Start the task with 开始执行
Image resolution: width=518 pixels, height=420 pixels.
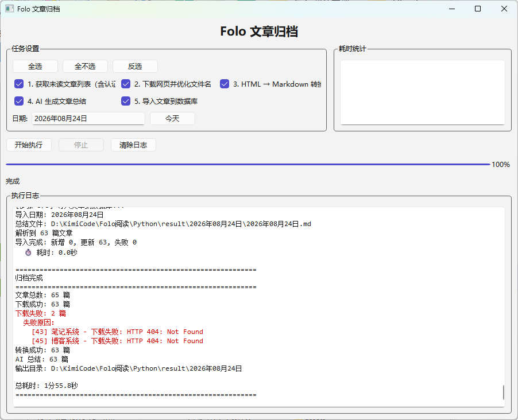coord(29,145)
